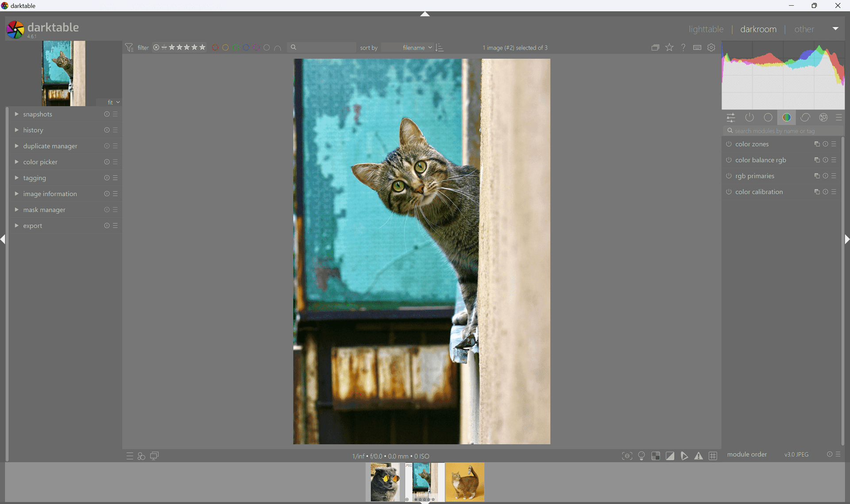Viewport: 850px width, 504px height.
Task: Open rgb primaries presets menu
Action: pos(834,176)
